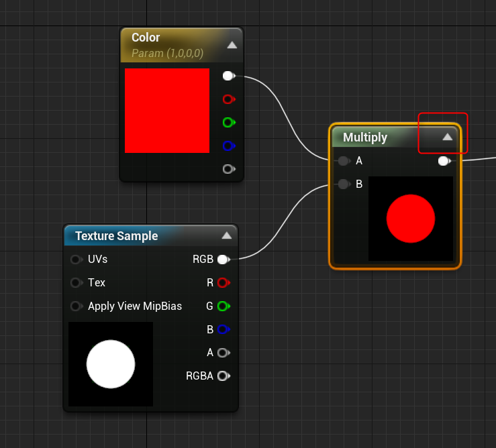Click Texture Sample RGB output pin
This screenshot has height=448, width=496.
click(224, 260)
